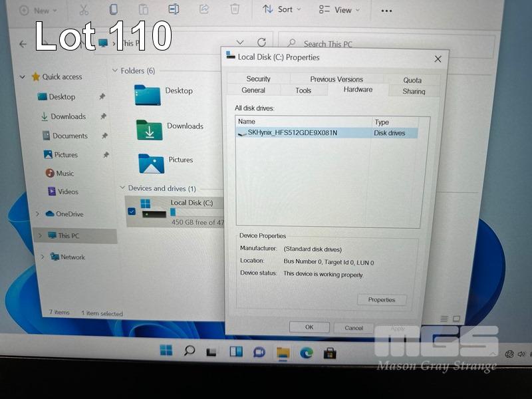Click the Delete trash icon in toolbar
Image resolution: width=532 pixels, height=399 pixels.
(x=235, y=9)
